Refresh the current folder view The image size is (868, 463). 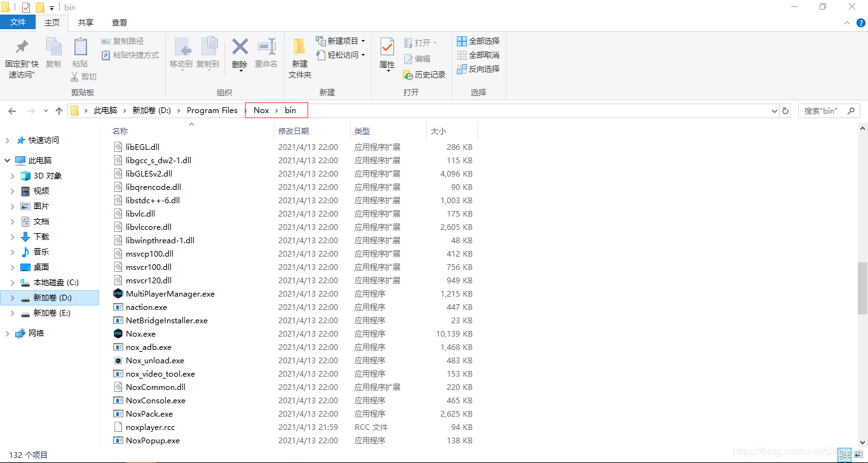(785, 111)
